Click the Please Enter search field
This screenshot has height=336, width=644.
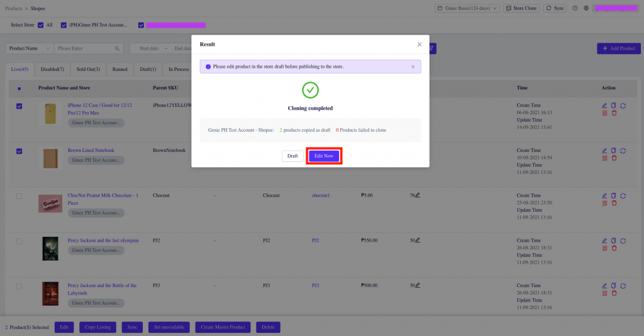click(84, 48)
